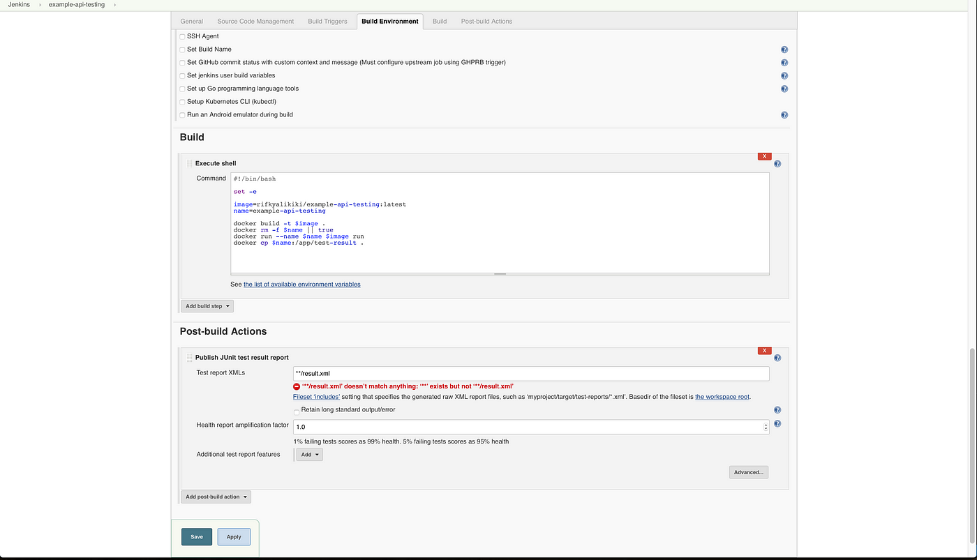Delete the Execute shell build step

click(x=764, y=156)
